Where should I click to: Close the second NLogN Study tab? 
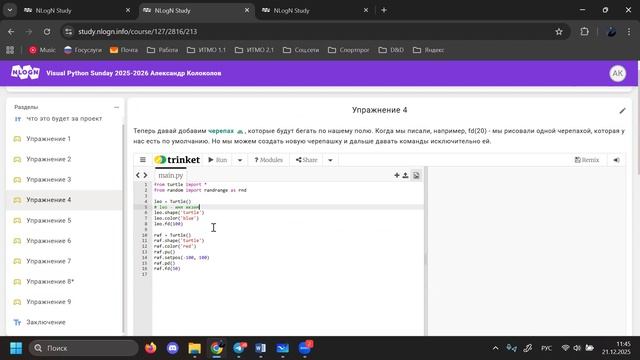coord(247,11)
